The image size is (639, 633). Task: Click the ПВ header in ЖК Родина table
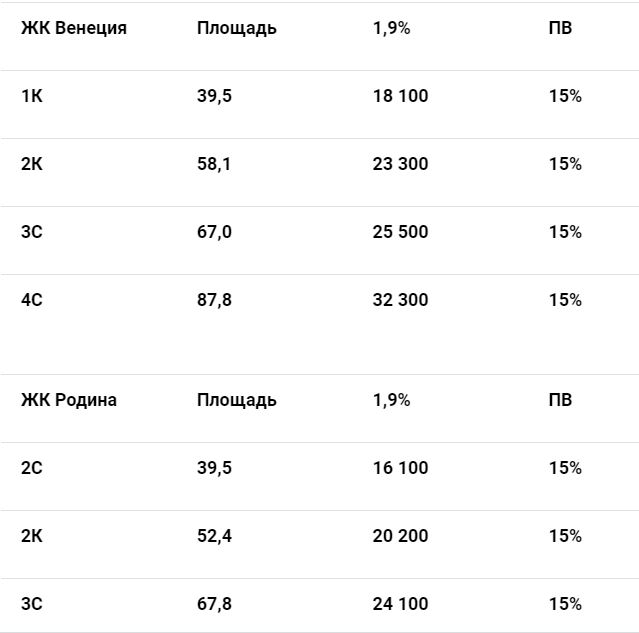tap(560, 400)
